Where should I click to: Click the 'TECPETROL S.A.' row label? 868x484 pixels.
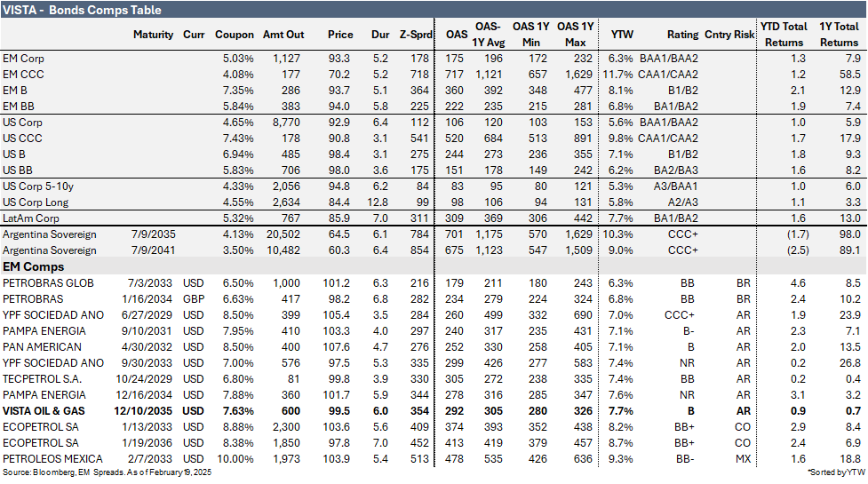tap(42, 379)
